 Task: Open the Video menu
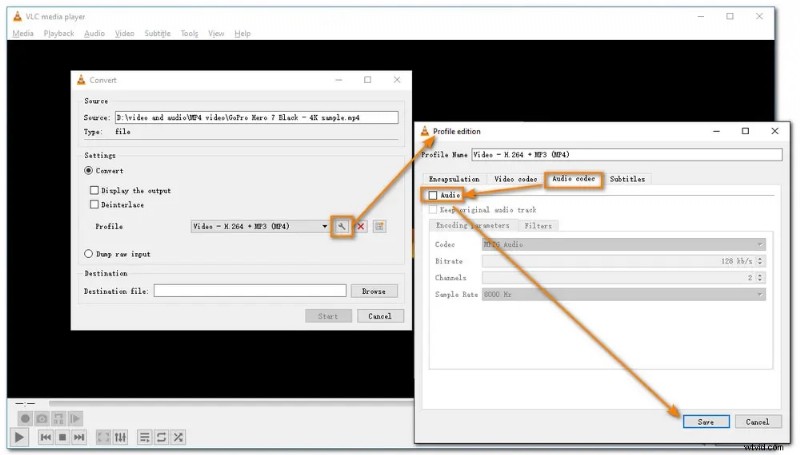(124, 33)
